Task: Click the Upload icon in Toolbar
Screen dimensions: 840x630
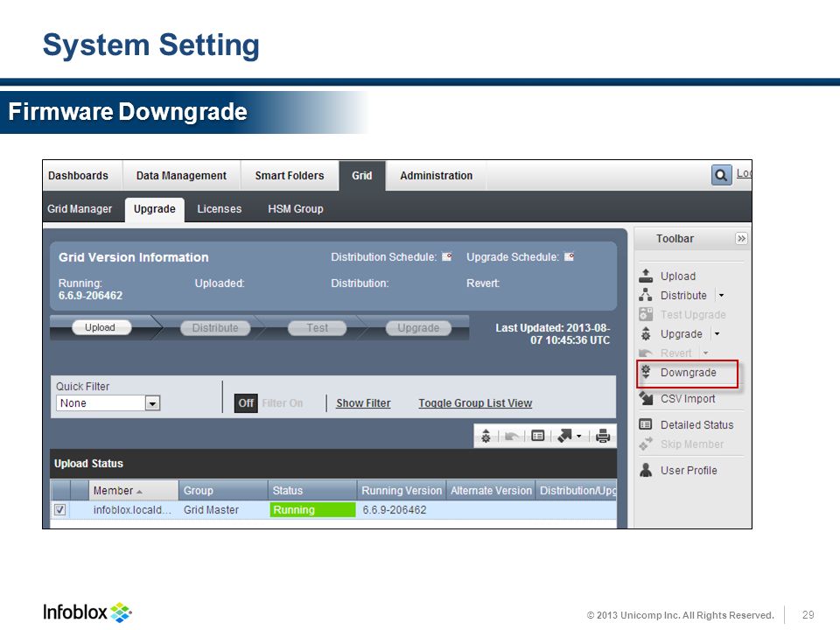Action: point(646,276)
